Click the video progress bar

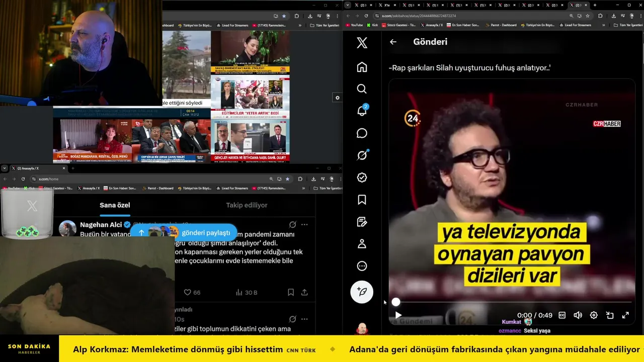[x=513, y=302]
